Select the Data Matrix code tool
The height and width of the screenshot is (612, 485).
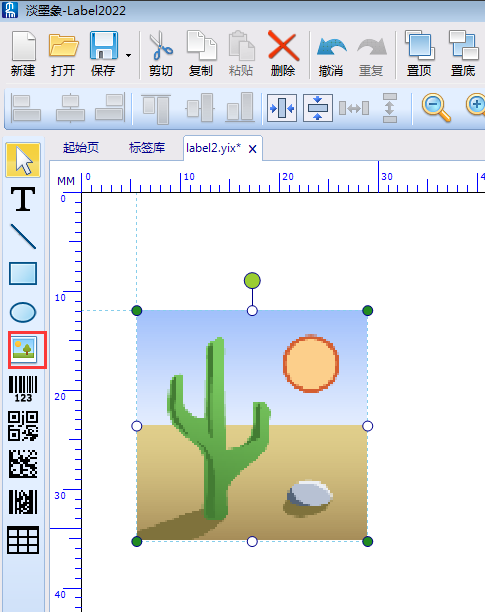point(23,464)
